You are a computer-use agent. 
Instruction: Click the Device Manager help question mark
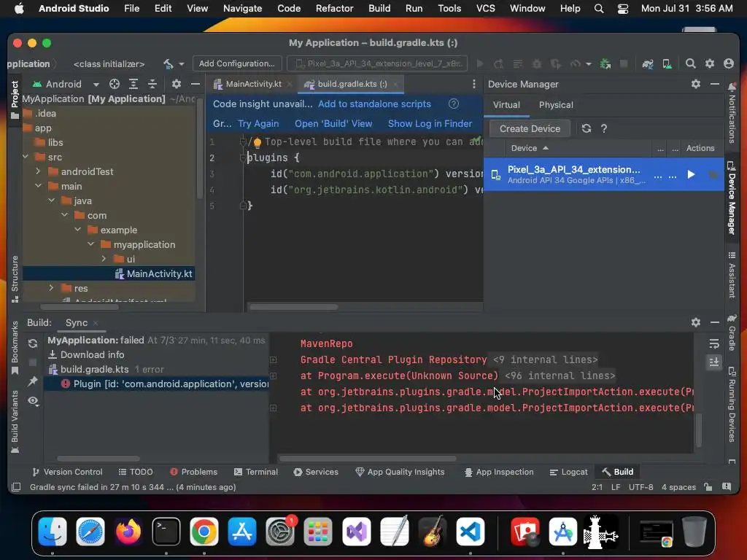pos(604,128)
